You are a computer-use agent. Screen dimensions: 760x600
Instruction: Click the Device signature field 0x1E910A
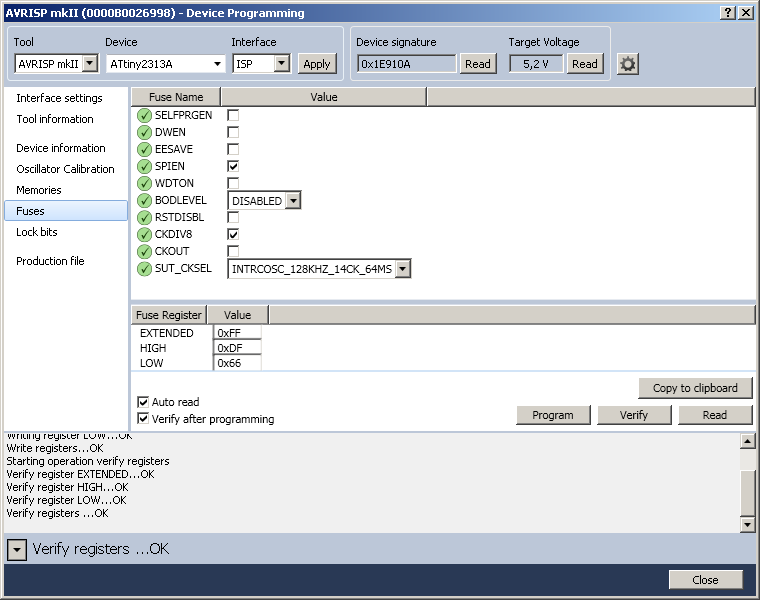click(407, 63)
